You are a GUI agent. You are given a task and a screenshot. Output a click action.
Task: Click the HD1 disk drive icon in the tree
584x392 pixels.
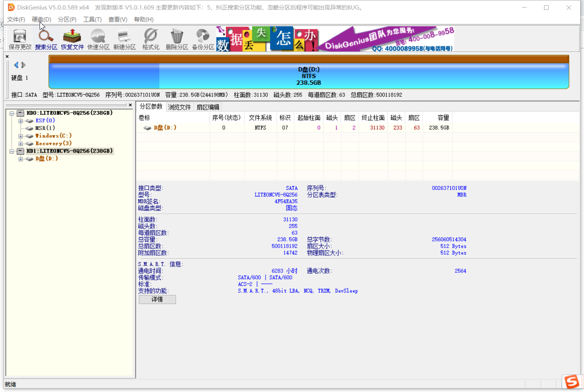pyautogui.click(x=21, y=151)
